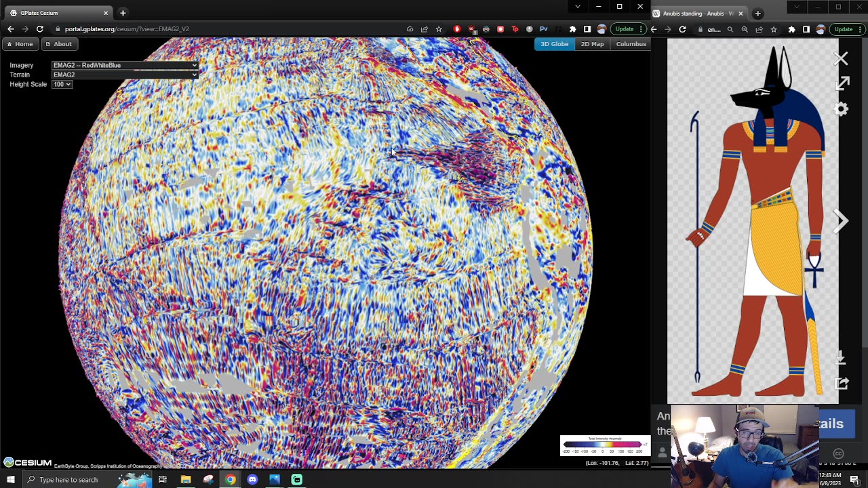Download the Anubis image
The height and width of the screenshot is (488, 868).
841,357
